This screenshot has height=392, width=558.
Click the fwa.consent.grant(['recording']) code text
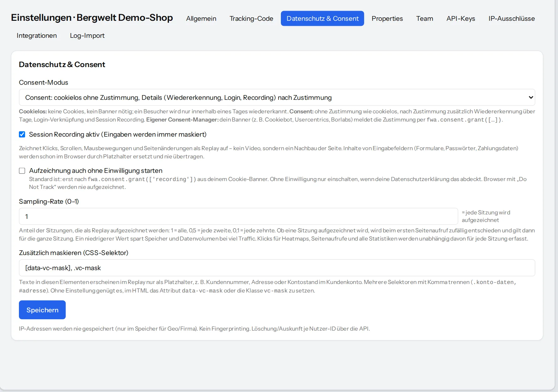pos(142,179)
